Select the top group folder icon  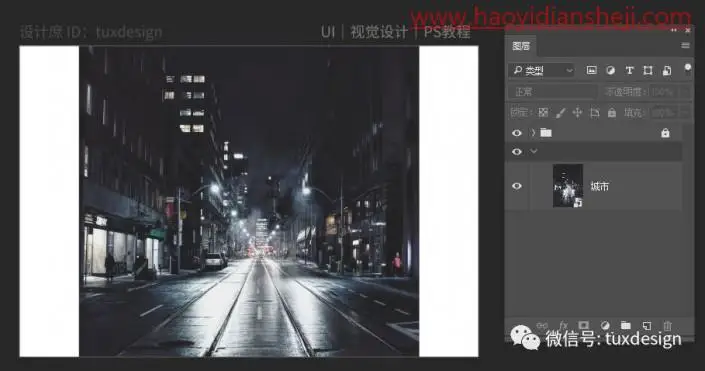546,133
